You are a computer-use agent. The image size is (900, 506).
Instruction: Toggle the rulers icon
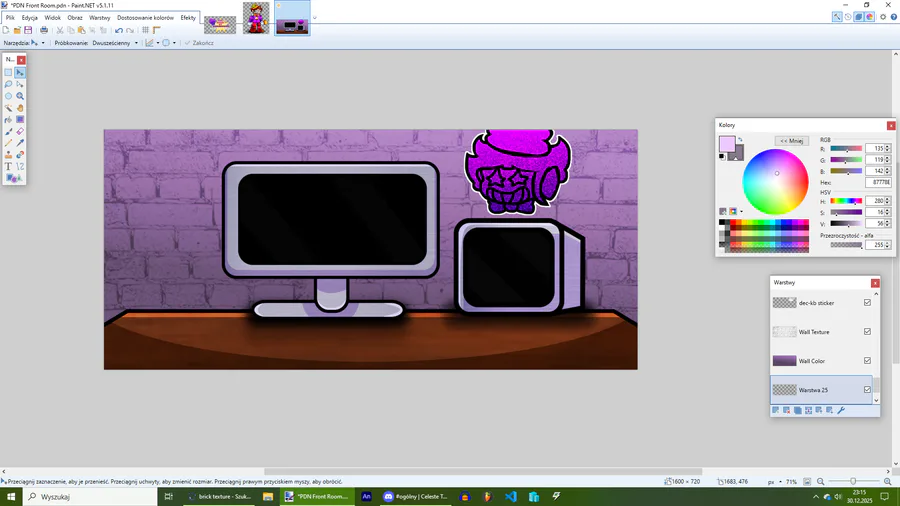(x=156, y=30)
